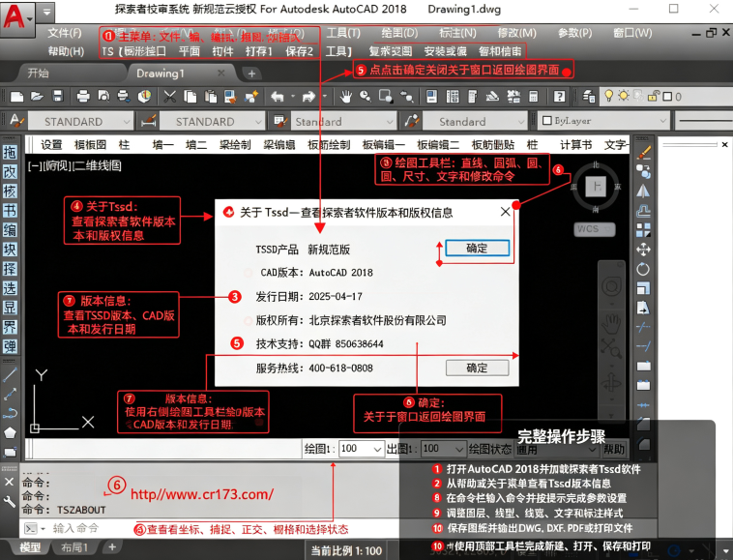The height and width of the screenshot is (560, 733).
Task: Open the 帮助(H) menu
Action: [x=66, y=51]
